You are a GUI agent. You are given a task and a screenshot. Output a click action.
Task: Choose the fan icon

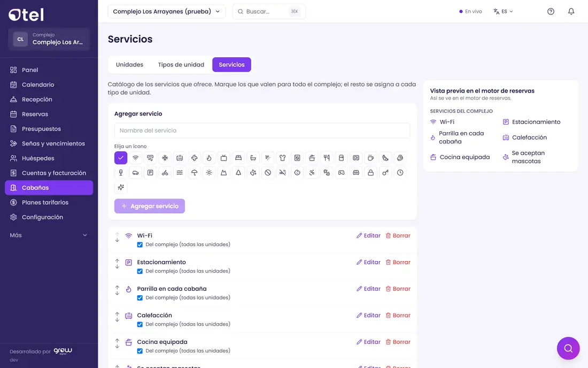point(194,158)
